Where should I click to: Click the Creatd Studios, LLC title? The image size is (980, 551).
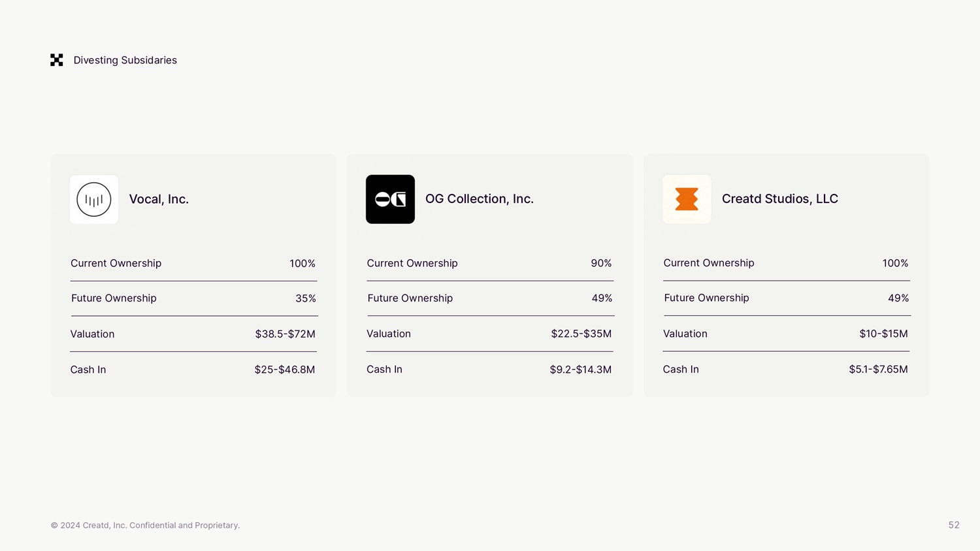coord(779,198)
